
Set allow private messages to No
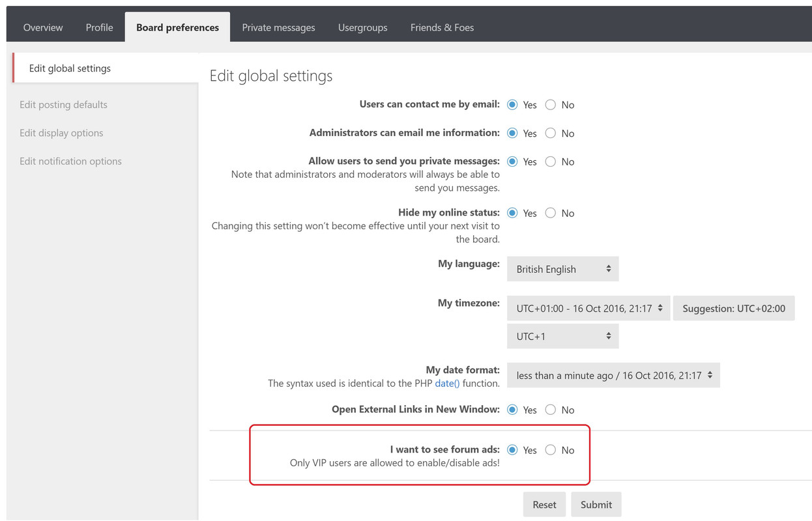click(x=551, y=162)
